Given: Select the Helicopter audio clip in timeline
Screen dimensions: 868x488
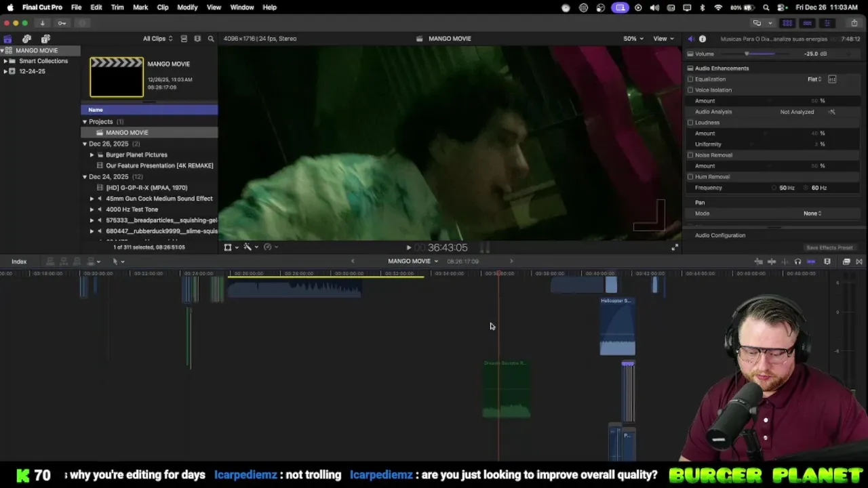Looking at the screenshot, I should [618, 327].
